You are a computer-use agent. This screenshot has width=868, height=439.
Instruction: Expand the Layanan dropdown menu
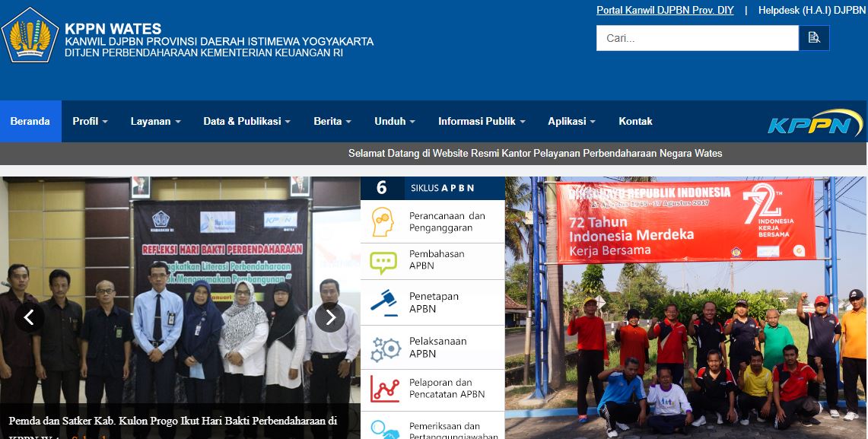155,121
